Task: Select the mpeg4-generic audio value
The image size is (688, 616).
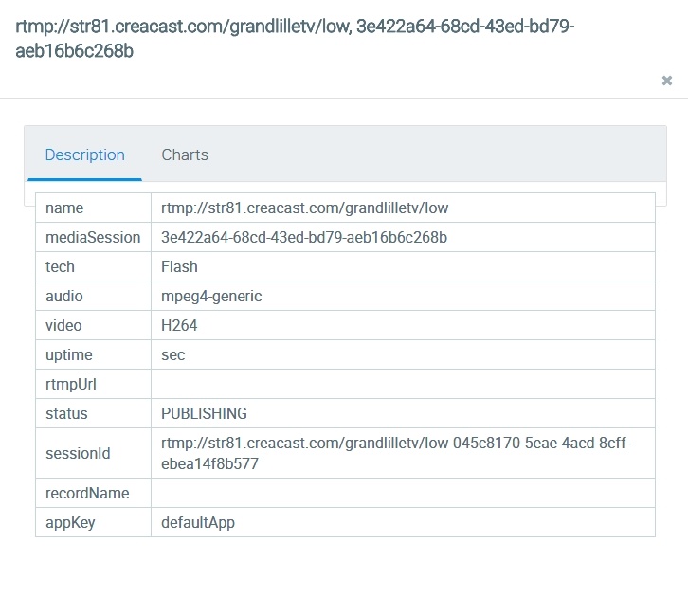Action: [211, 296]
